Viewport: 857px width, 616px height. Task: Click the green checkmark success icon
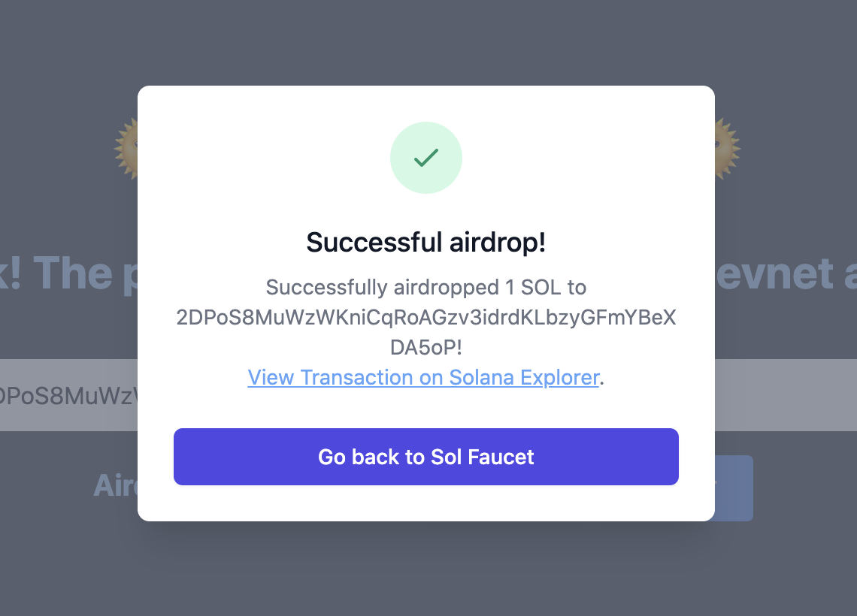pos(426,158)
